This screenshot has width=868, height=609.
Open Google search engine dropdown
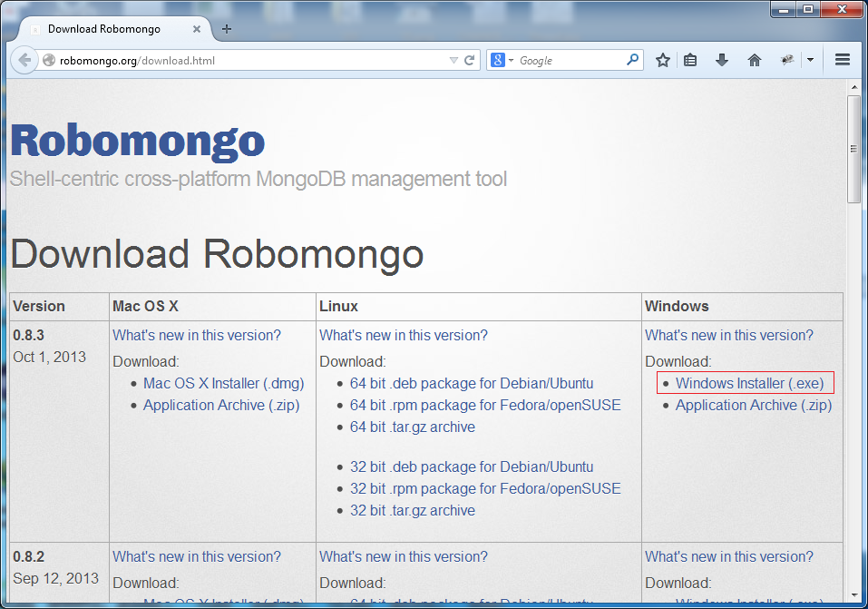[x=502, y=60]
